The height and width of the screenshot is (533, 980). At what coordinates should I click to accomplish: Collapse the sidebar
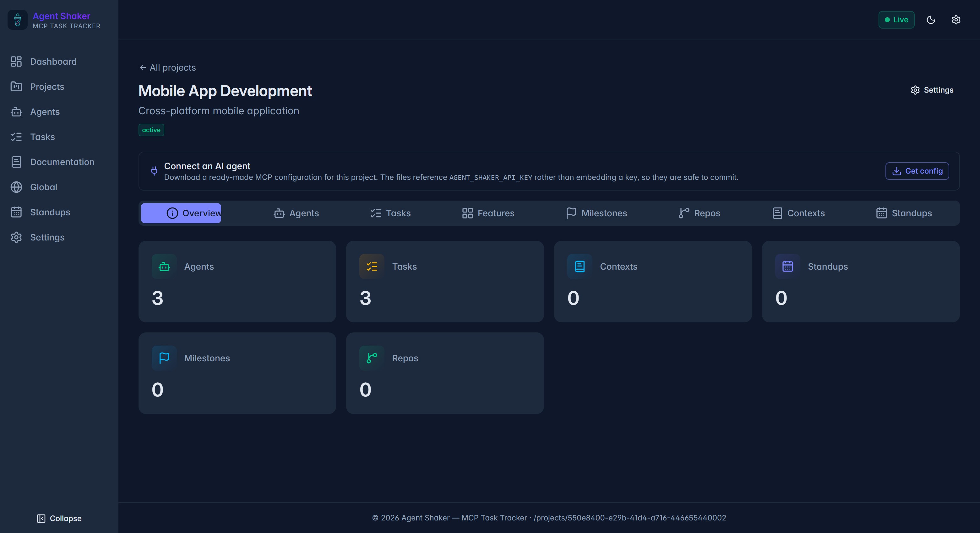click(x=59, y=519)
